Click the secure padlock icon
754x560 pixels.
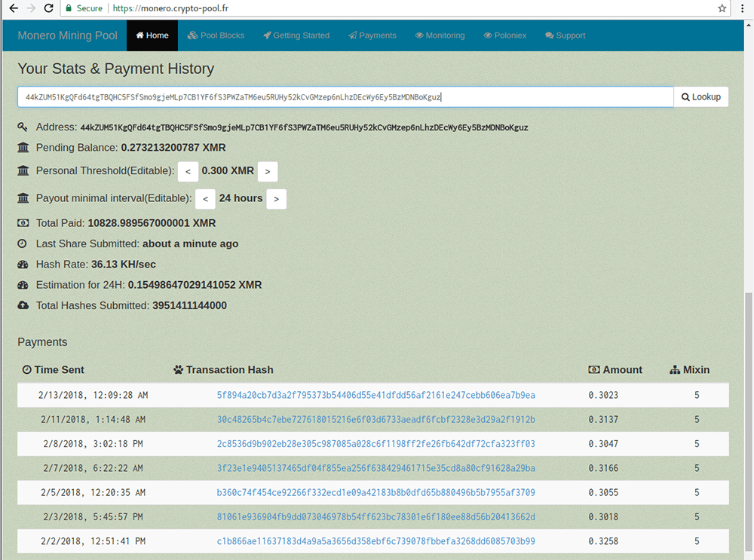pos(69,8)
